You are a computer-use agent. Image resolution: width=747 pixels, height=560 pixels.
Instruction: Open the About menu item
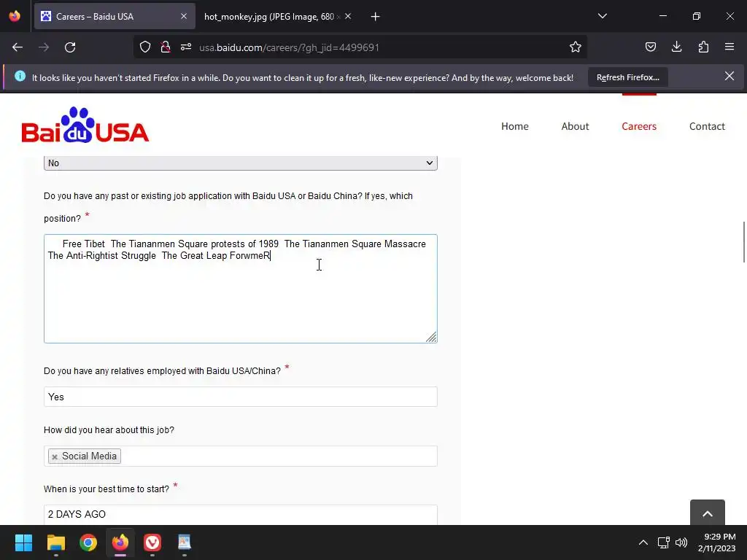pyautogui.click(x=575, y=126)
